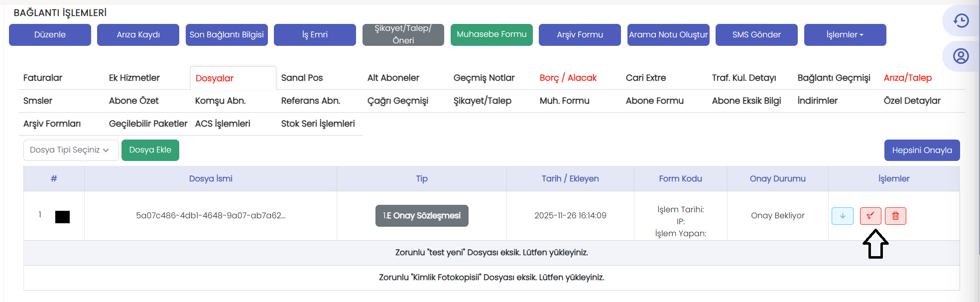
Task: Select the Arıza/Talep tab
Action: click(907, 78)
